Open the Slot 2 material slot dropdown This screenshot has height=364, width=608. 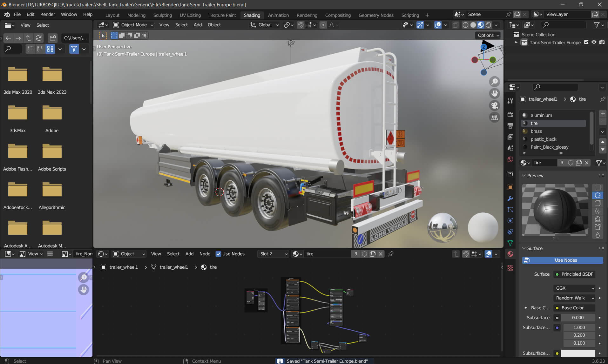tap(273, 254)
